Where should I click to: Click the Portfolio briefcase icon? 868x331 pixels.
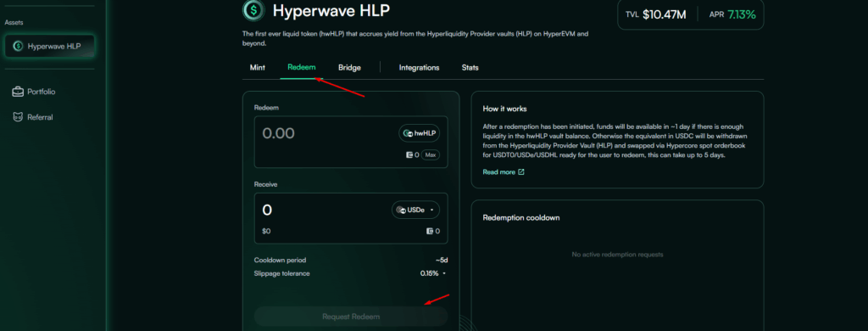(18, 92)
